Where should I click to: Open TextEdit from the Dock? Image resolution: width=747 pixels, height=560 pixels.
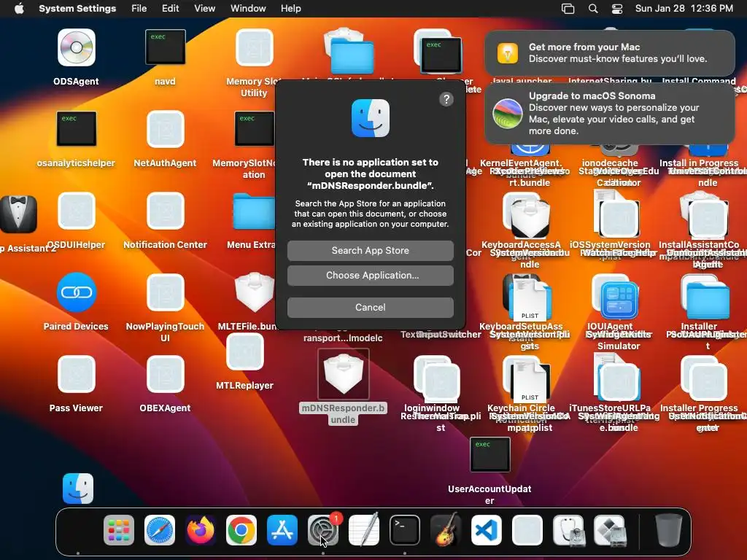coord(364,530)
